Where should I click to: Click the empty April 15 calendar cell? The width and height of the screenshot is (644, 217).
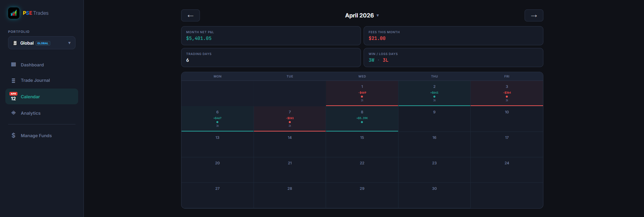pyautogui.click(x=362, y=144)
